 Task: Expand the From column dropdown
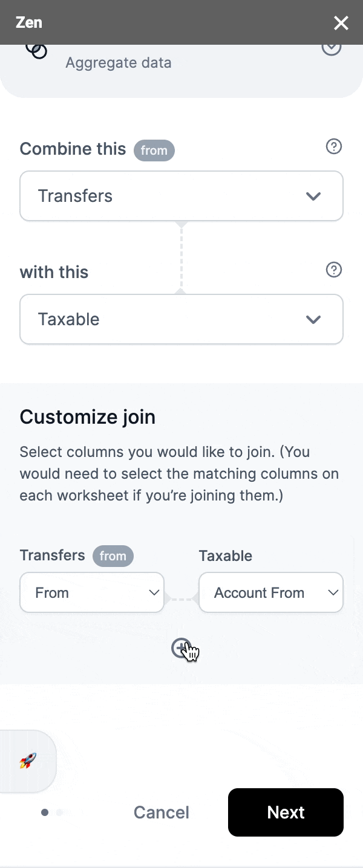92,592
